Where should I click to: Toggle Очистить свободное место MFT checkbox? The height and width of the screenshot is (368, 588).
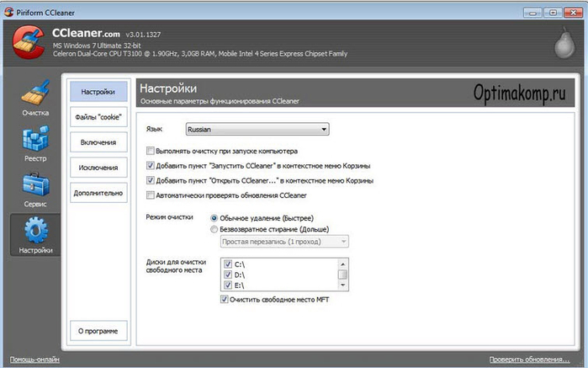pos(225,299)
